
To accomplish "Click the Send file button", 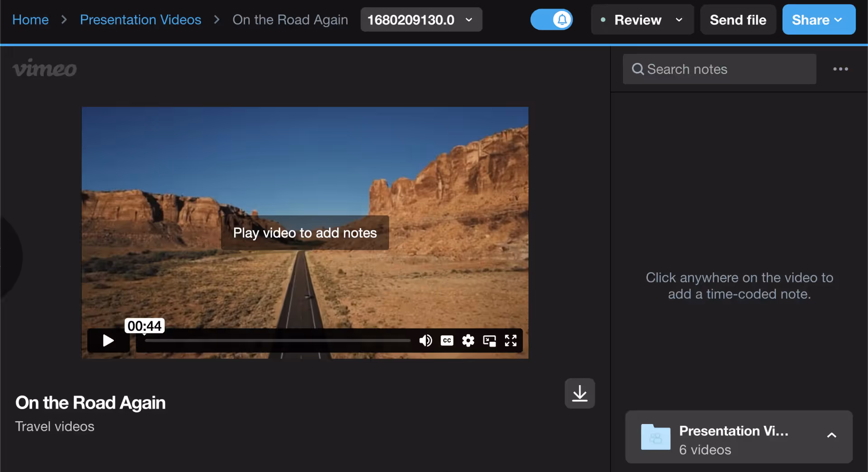I will 737,19.
